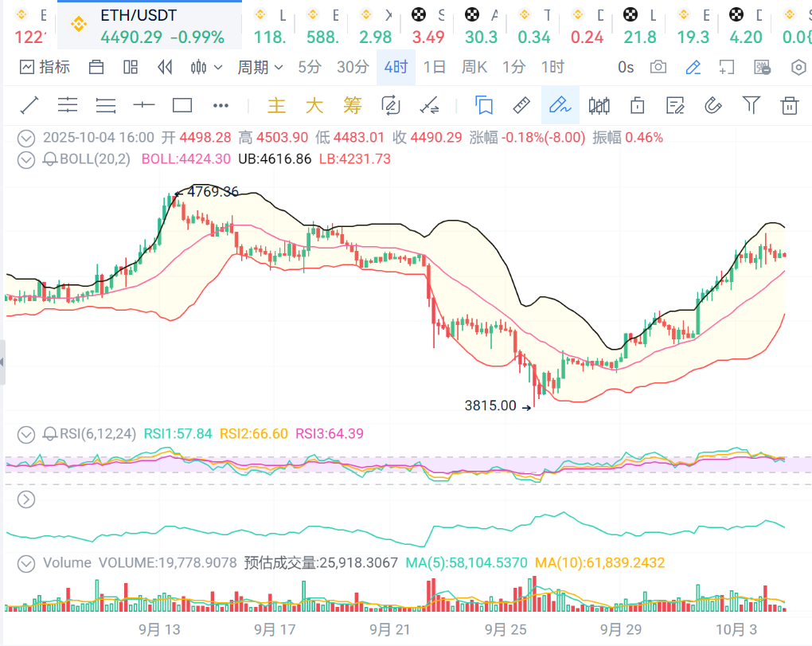The height and width of the screenshot is (646, 812).
Task: Open the ticker showing 30.3
Action: point(481,25)
